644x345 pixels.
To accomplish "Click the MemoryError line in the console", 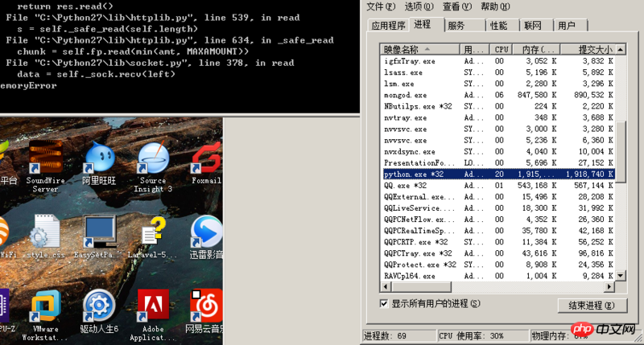I will (x=28, y=86).
